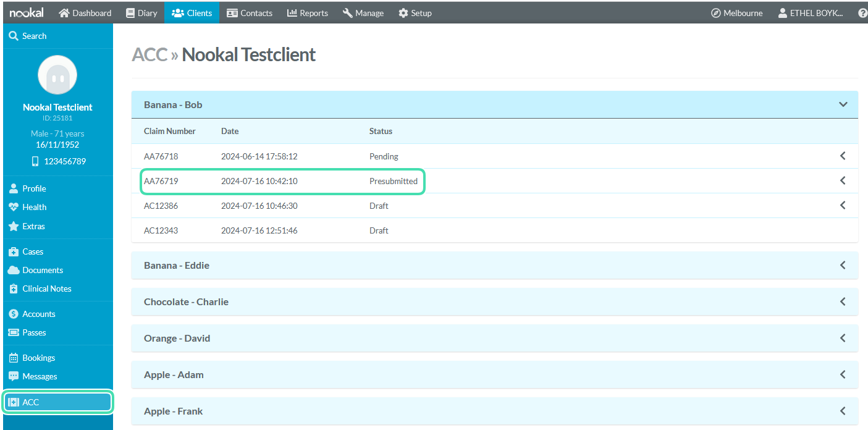Click the Presubmitted status text
This screenshot has width=868, height=430.
coord(394,181)
